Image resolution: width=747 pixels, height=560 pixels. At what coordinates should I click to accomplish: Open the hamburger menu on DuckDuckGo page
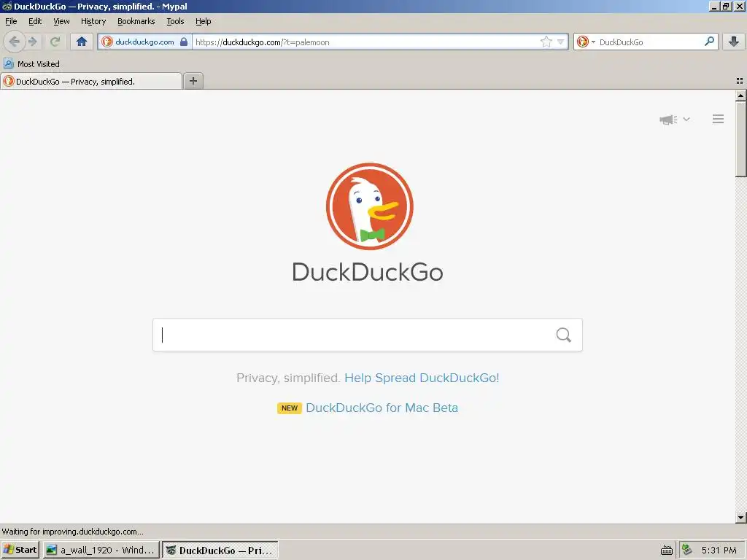(718, 119)
